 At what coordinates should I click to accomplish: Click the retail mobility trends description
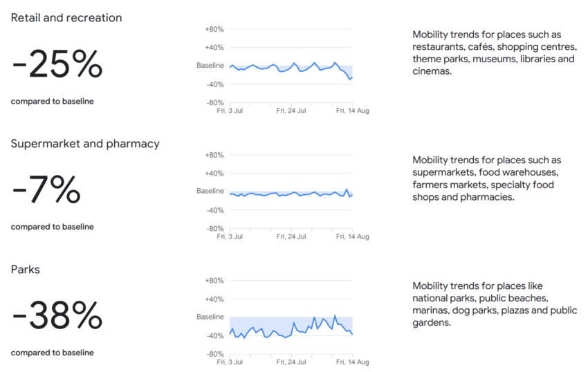pyautogui.click(x=494, y=53)
